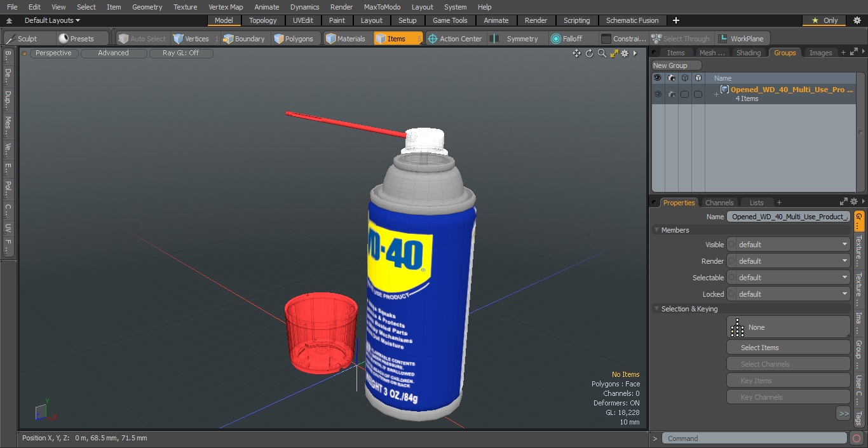868x448 pixels.
Task: Toggle render camera for Opened_WD_40 group
Action: (x=671, y=94)
